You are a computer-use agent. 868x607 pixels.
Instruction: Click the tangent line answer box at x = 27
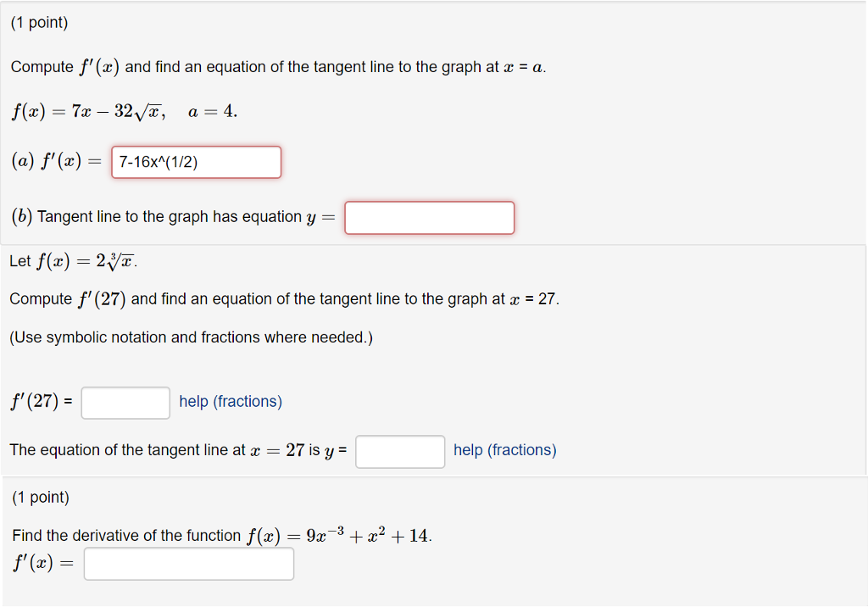pyautogui.click(x=400, y=451)
